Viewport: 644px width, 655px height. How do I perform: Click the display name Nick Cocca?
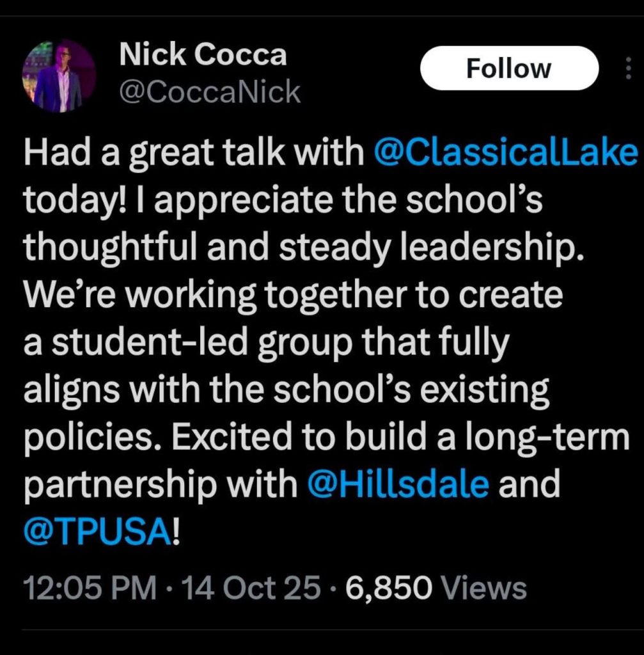pyautogui.click(x=203, y=56)
